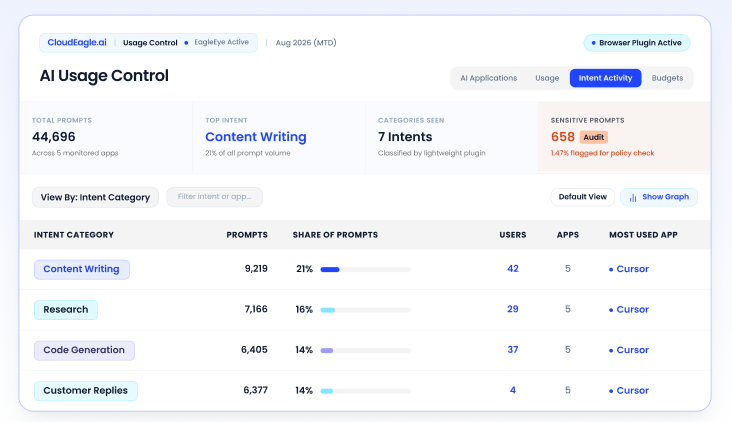The width and height of the screenshot is (732, 422).
Task: Click the 658 sensitive prompts value
Action: (x=563, y=137)
